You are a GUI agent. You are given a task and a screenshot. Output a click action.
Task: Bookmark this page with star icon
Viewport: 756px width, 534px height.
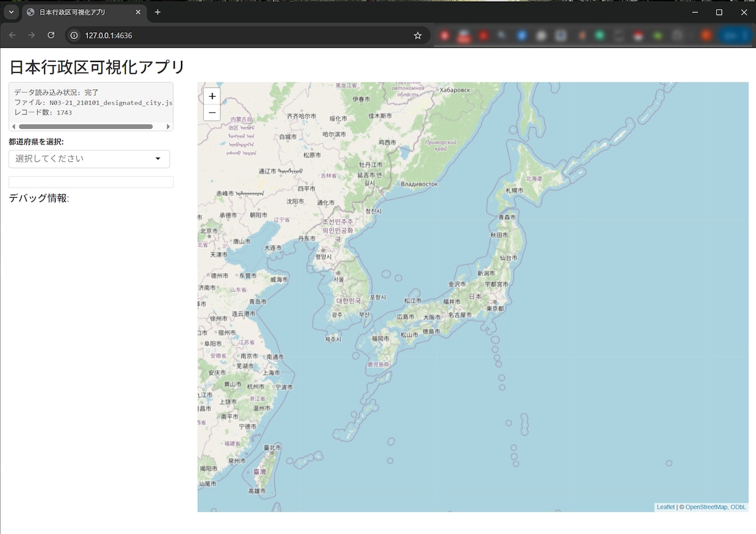(x=418, y=36)
